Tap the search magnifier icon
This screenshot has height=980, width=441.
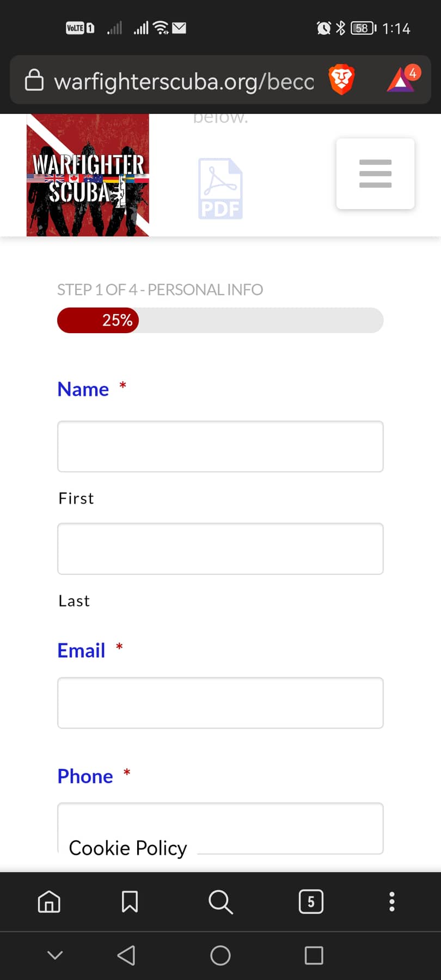220,902
